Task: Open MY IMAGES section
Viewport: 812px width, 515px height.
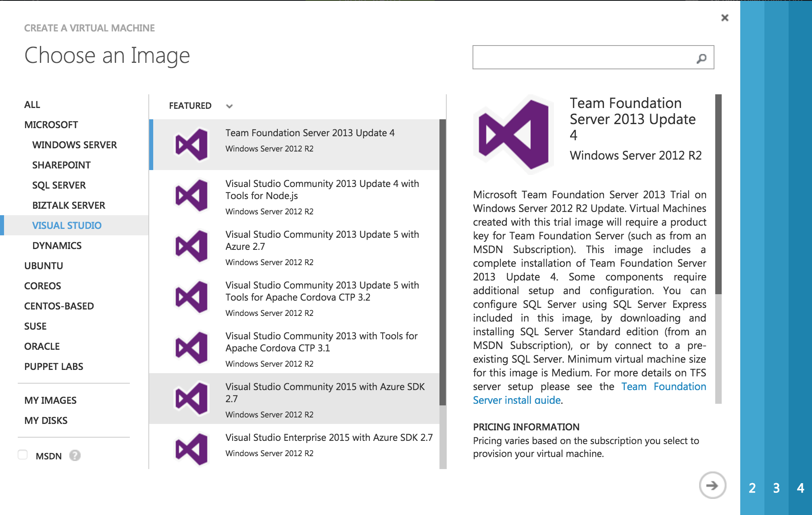Action: tap(50, 401)
